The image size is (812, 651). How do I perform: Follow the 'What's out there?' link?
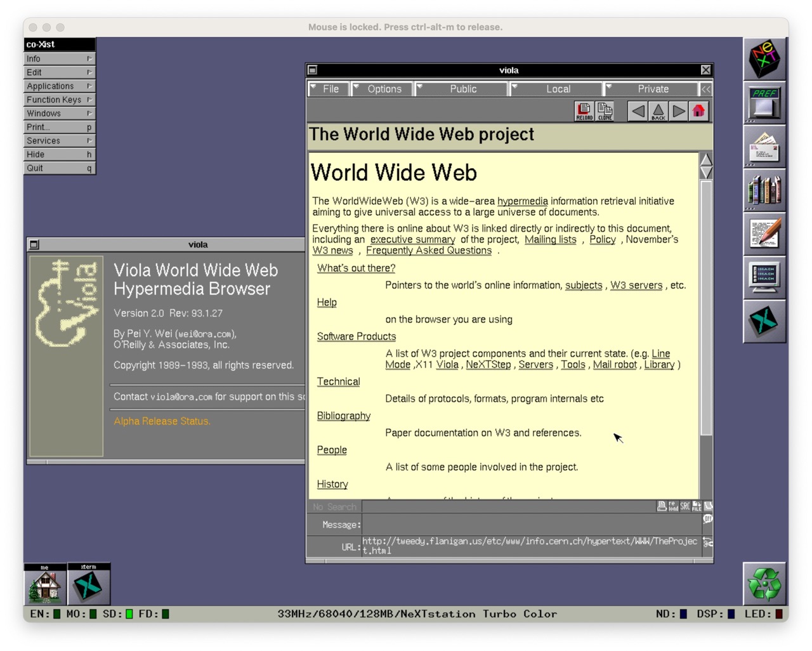[x=356, y=268]
